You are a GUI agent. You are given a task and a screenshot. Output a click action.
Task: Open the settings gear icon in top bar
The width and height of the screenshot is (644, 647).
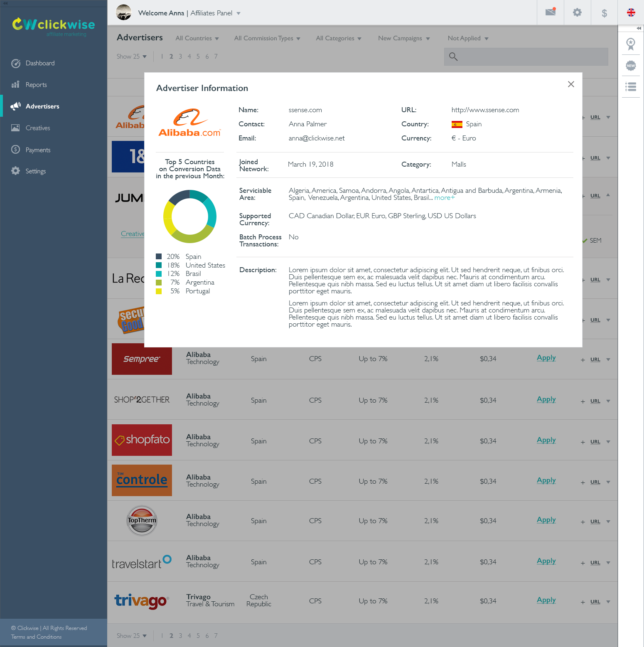[577, 12]
